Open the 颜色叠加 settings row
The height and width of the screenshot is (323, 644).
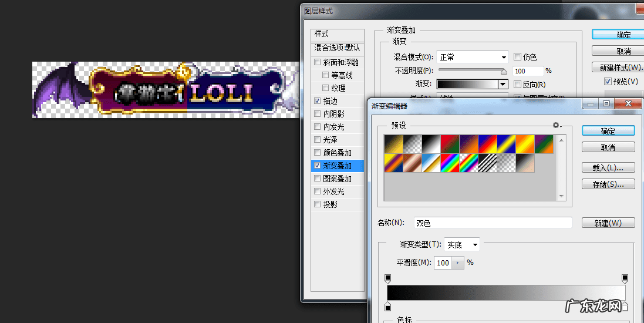337,153
